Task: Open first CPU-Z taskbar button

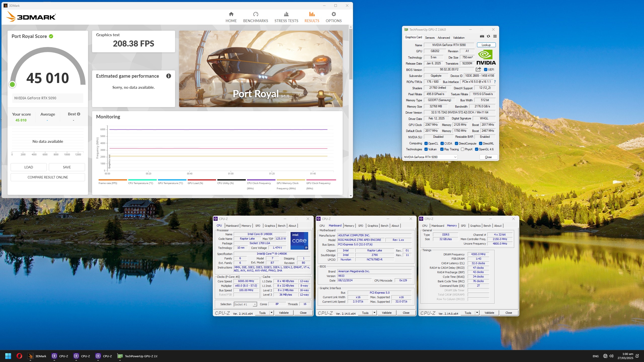Action: coord(60,356)
